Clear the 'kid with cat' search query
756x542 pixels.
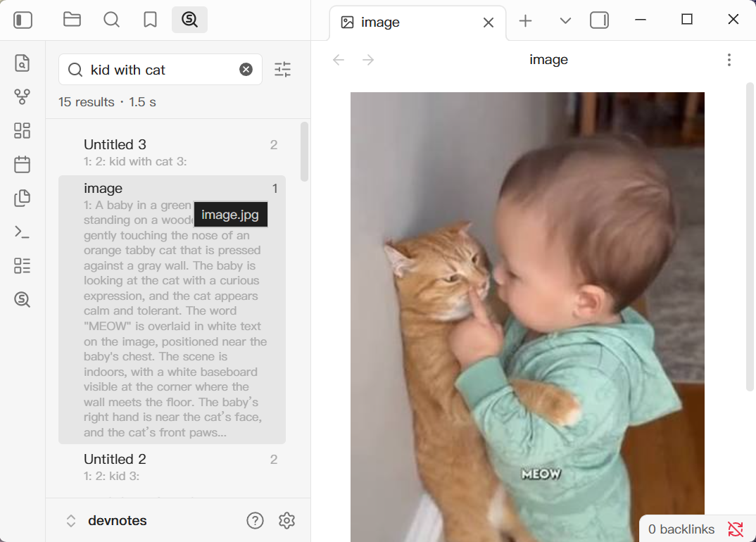point(246,70)
